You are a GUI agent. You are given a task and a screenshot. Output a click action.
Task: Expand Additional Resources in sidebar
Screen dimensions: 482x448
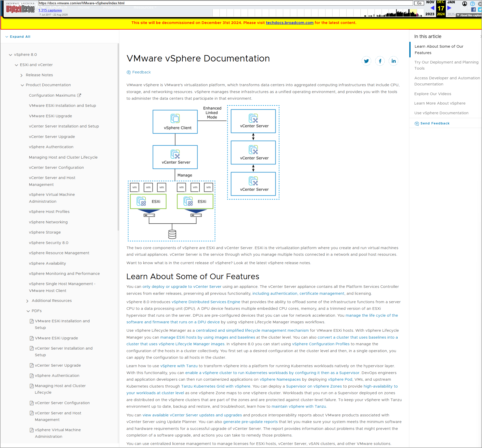point(28,301)
